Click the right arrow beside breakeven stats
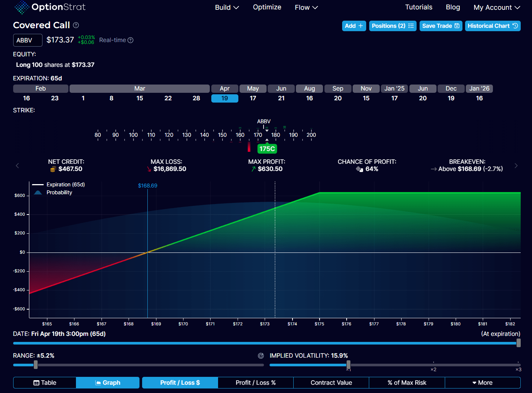 [516, 166]
